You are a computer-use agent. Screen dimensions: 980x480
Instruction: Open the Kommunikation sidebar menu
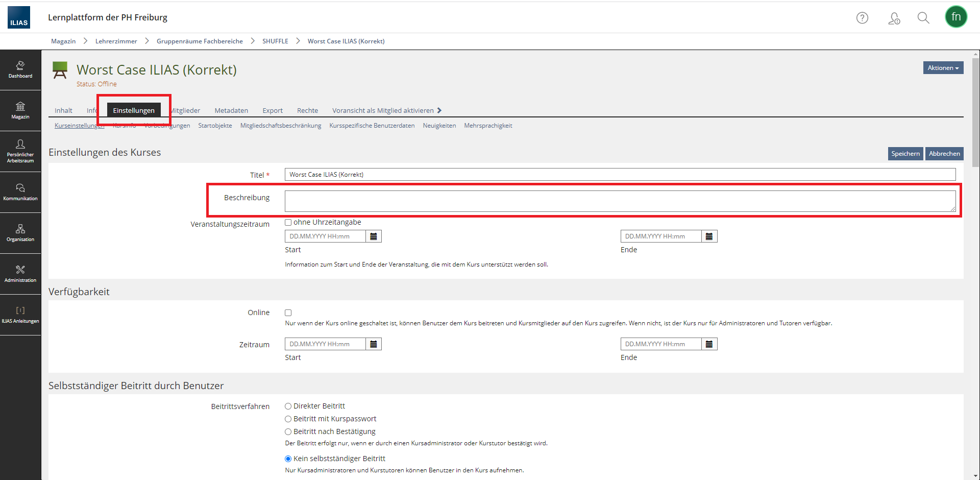(x=20, y=193)
